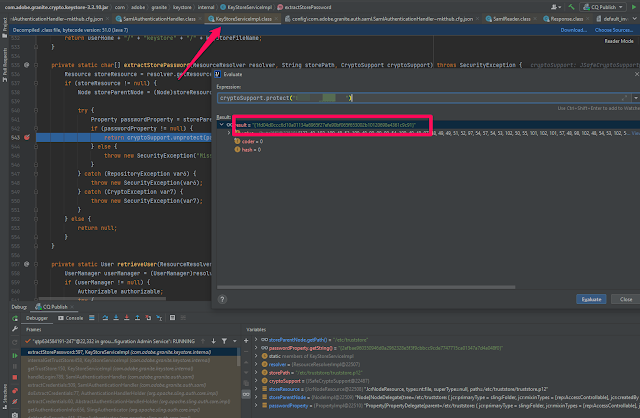Enable Reader Mode
Image resolution: width=640 pixels, height=418 pixels.
(619, 41)
